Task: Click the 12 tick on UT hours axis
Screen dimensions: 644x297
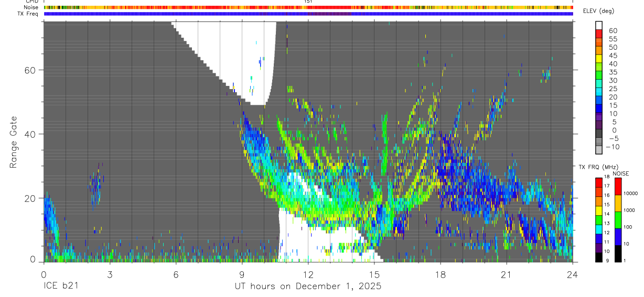Action: (308, 274)
